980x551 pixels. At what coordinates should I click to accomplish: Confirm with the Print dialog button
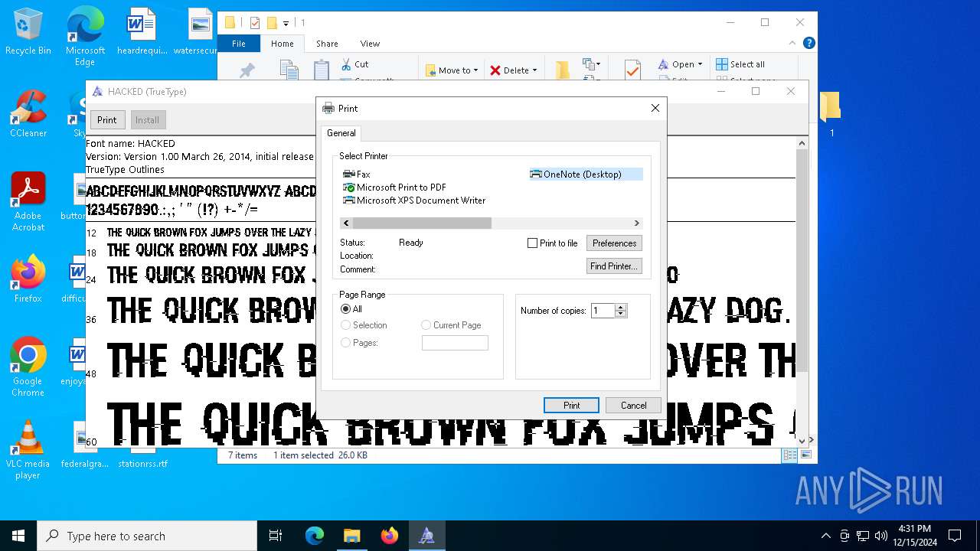[571, 406]
